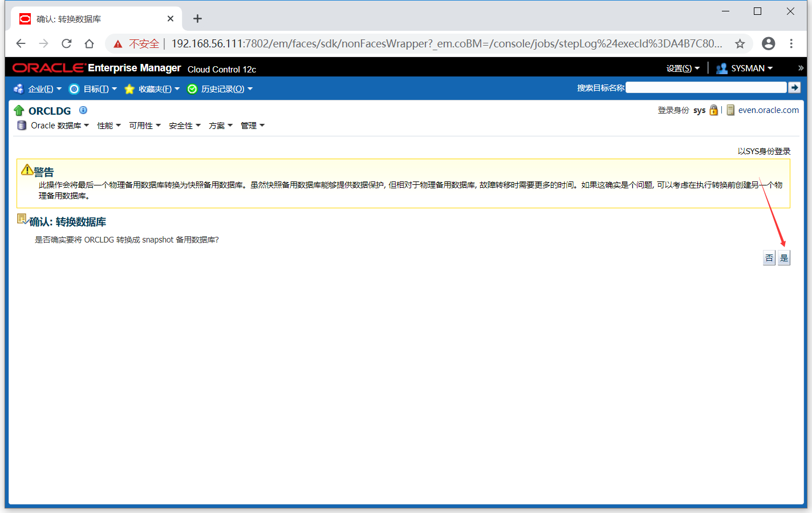Click 否 to cancel conversion

(x=769, y=258)
